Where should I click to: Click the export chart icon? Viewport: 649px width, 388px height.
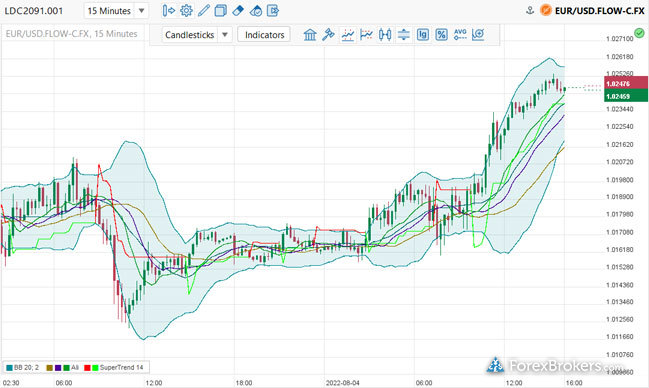273,10
